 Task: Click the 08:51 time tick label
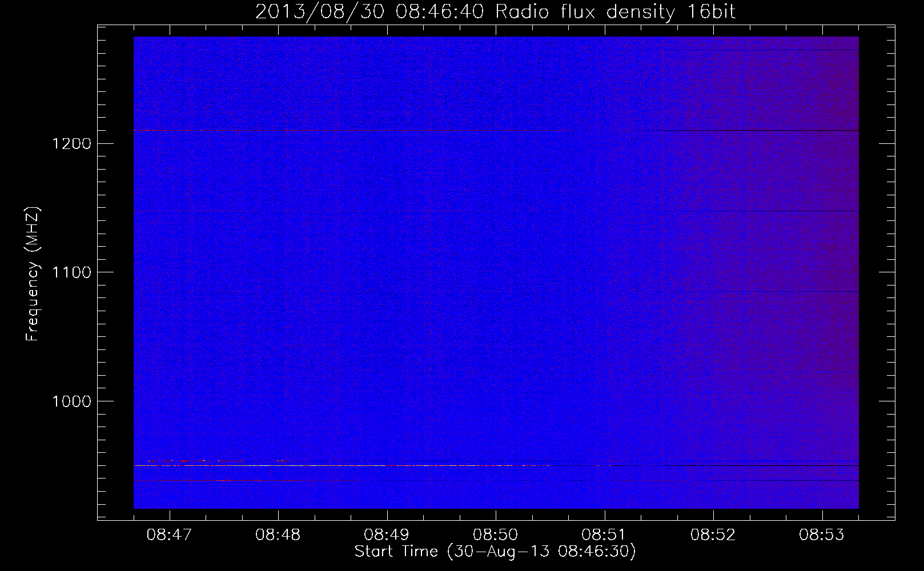click(x=604, y=535)
